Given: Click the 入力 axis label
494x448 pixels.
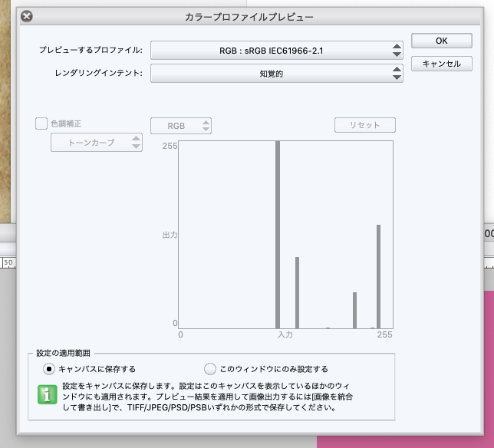Looking at the screenshot, I should pos(285,334).
